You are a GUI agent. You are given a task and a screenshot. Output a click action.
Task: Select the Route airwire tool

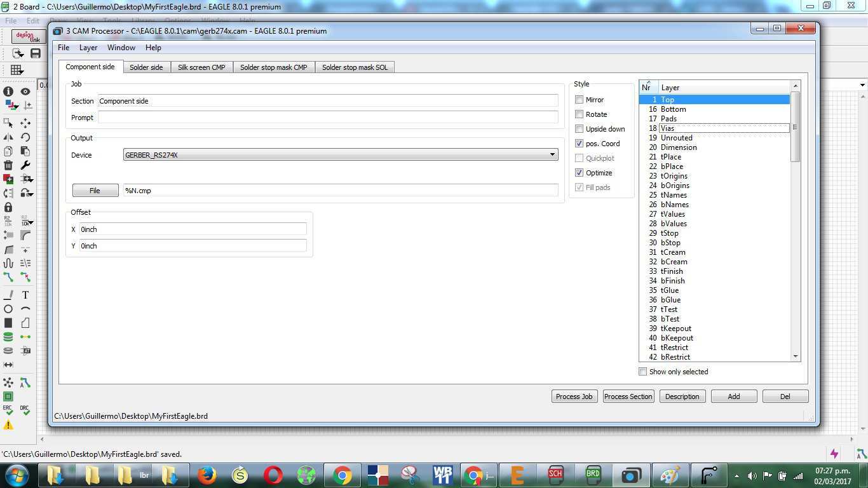tap(8, 277)
